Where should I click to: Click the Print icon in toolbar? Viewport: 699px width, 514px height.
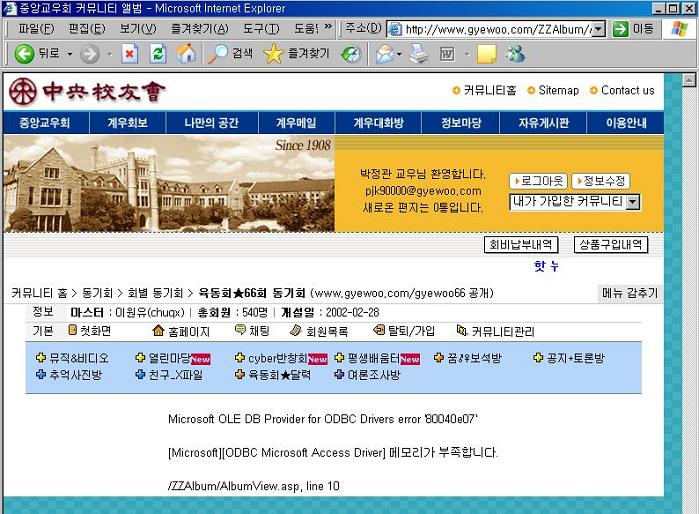pos(418,54)
